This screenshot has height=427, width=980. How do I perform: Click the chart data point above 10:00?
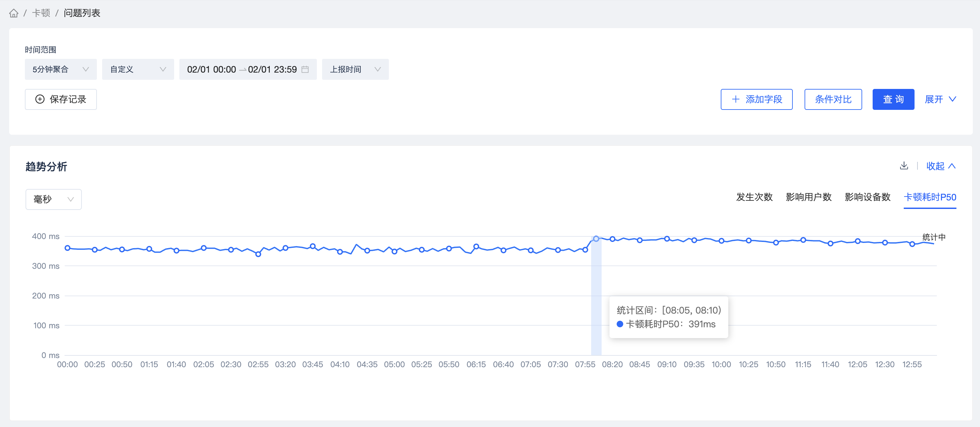point(721,241)
